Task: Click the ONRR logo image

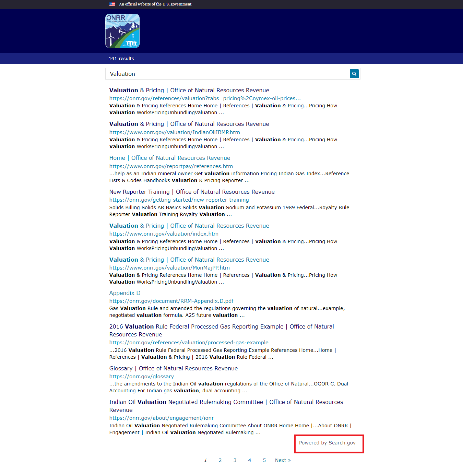Action: pyautogui.click(x=122, y=31)
